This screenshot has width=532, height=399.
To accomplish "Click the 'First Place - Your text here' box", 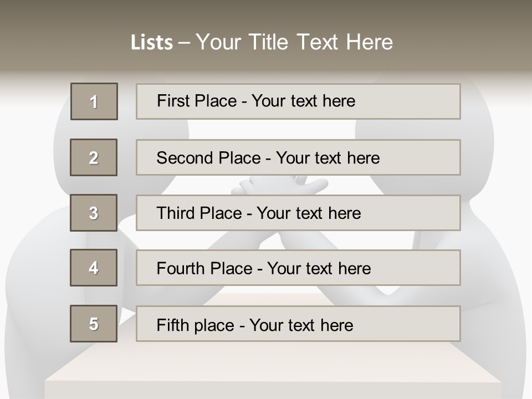I will point(298,101).
